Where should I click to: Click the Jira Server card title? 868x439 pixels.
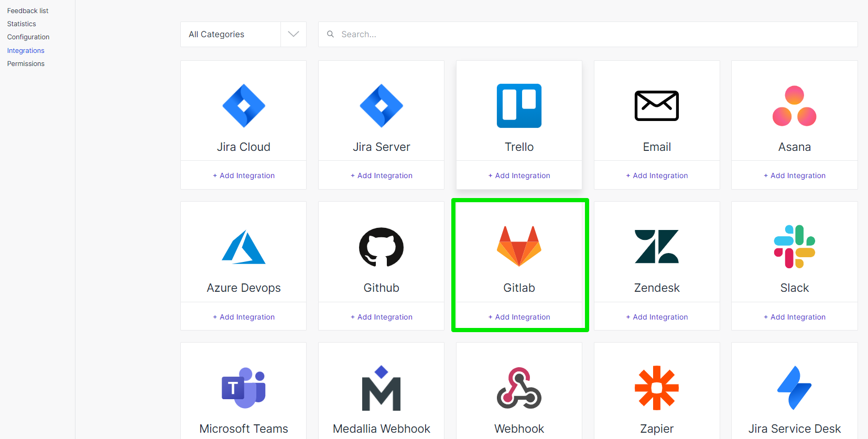coord(382,147)
